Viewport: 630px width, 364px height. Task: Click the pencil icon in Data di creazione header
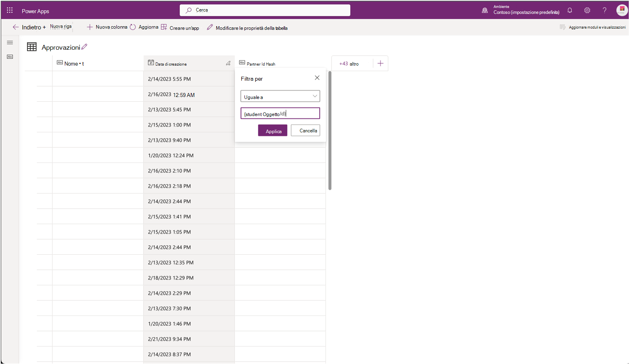tap(228, 63)
